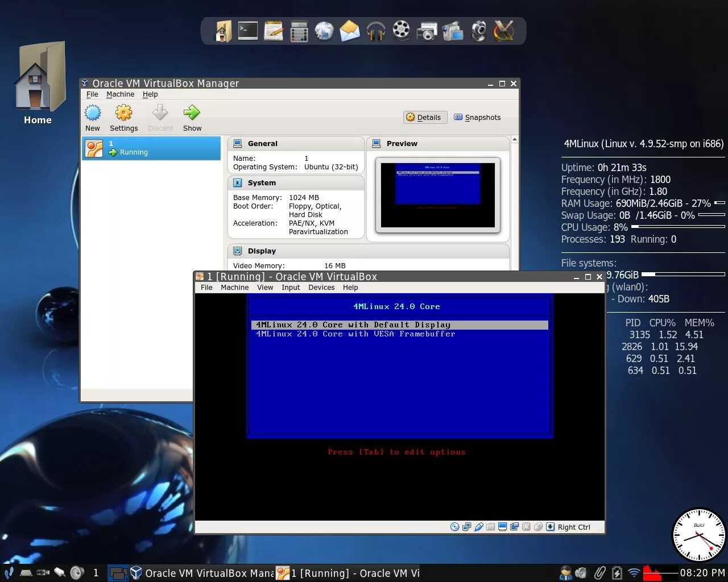Open View menu in running VM window
The height and width of the screenshot is (582, 728).
click(265, 288)
